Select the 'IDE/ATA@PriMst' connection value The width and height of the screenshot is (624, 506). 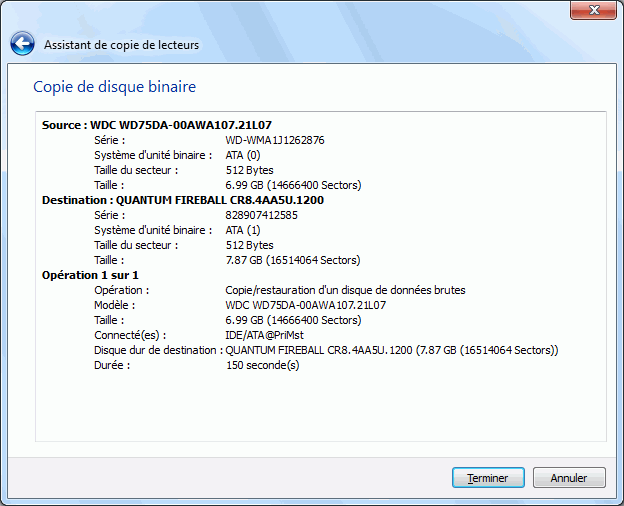(265, 335)
